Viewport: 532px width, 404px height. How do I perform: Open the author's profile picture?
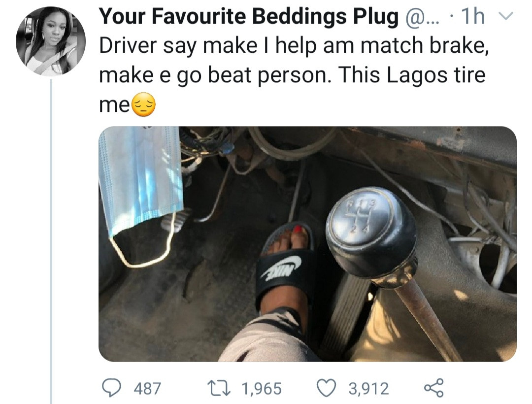click(51, 41)
